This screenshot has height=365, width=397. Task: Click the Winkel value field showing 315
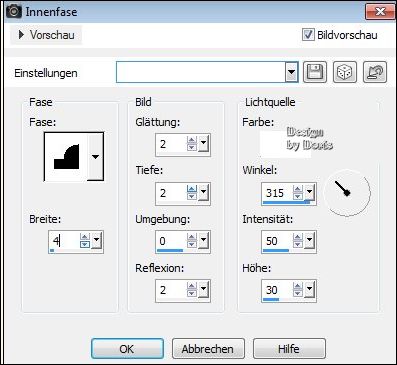(x=277, y=192)
